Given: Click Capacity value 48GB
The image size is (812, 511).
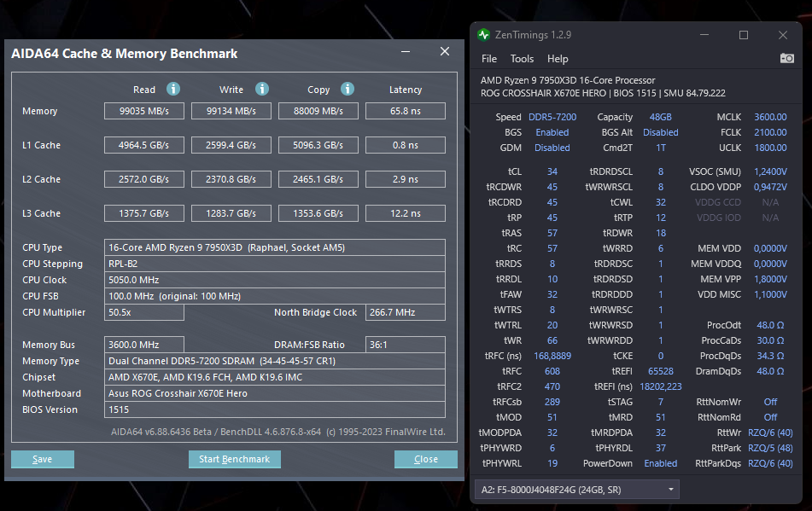Looking at the screenshot, I should tap(660, 118).
